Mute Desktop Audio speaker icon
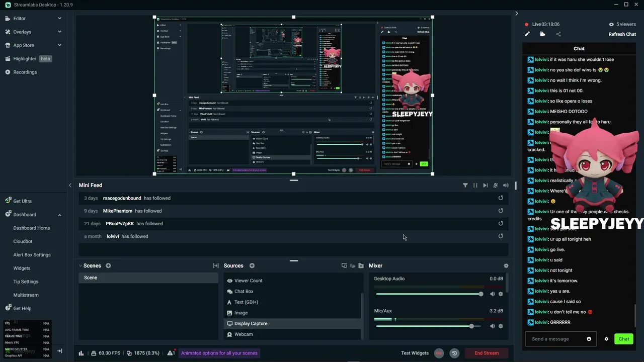 pos(493,294)
